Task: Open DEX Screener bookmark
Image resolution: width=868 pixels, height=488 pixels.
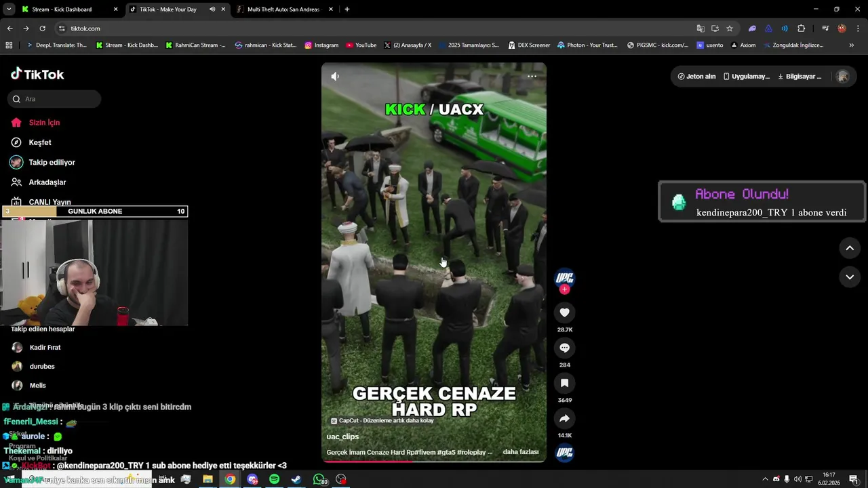Action: 528,45
